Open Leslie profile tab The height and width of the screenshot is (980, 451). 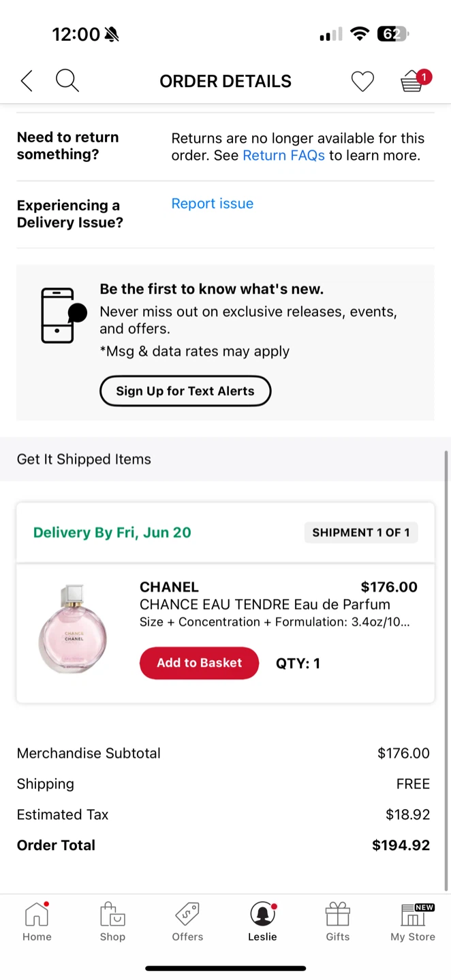pos(262,921)
